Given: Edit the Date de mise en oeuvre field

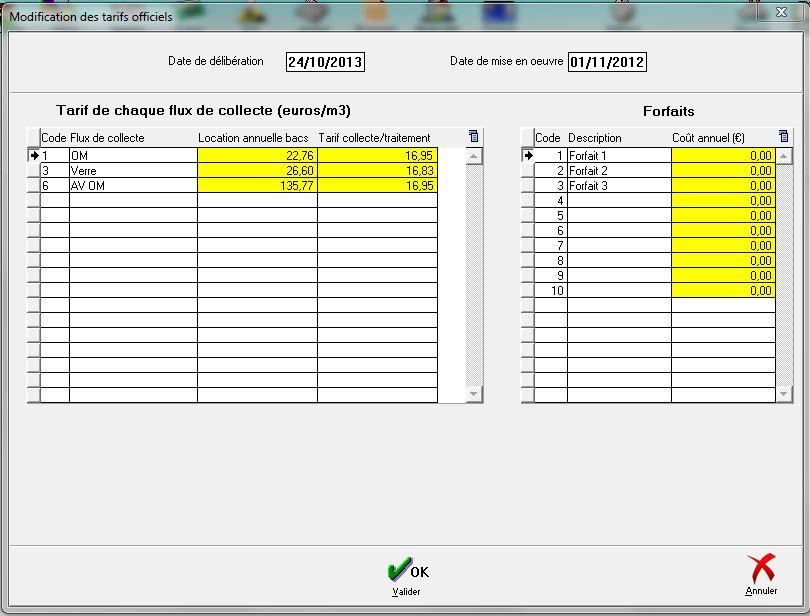Looking at the screenshot, I should click(607, 62).
